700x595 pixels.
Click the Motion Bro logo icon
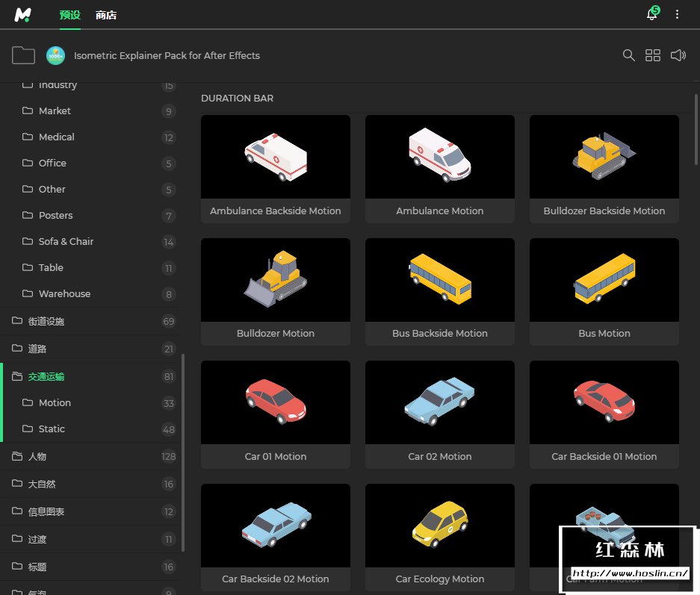[x=22, y=14]
